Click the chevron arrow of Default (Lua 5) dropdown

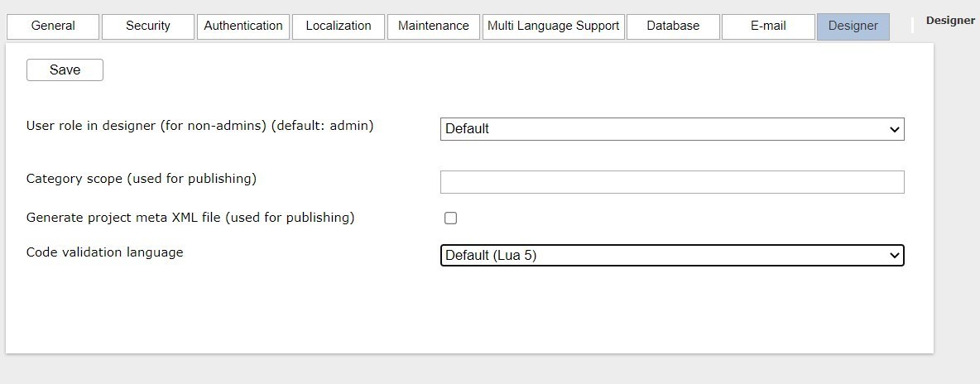(x=895, y=255)
